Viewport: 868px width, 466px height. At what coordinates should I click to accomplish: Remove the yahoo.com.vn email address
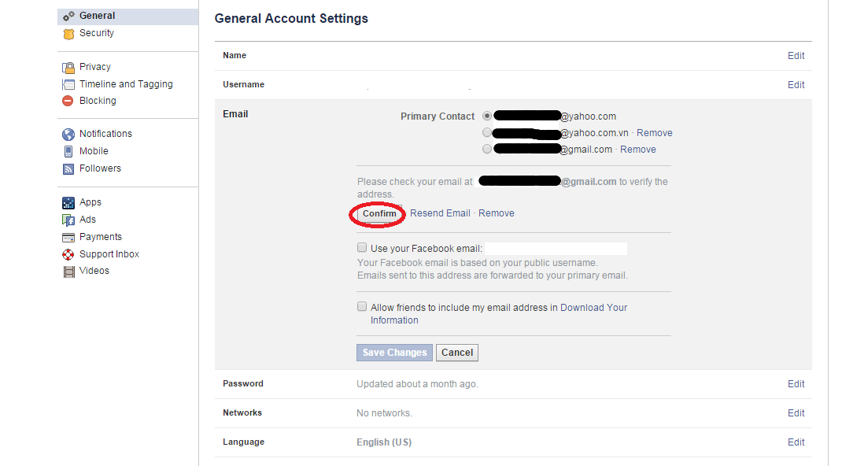click(x=654, y=133)
